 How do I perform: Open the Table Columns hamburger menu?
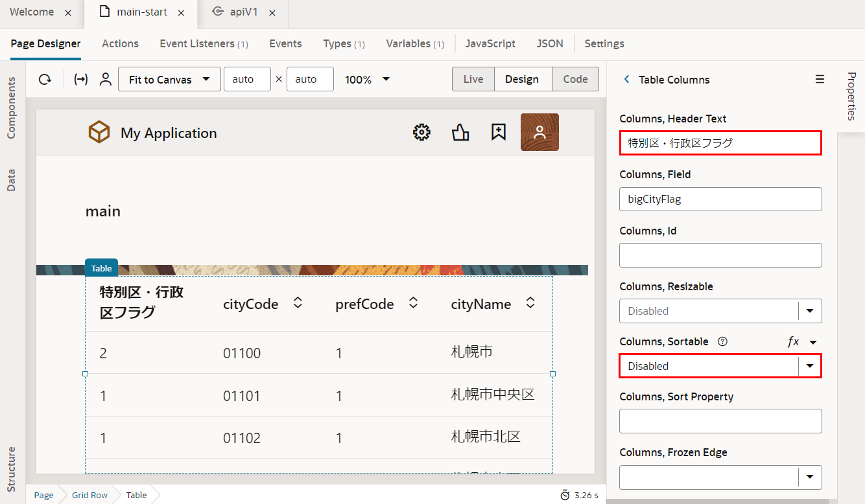click(x=820, y=79)
